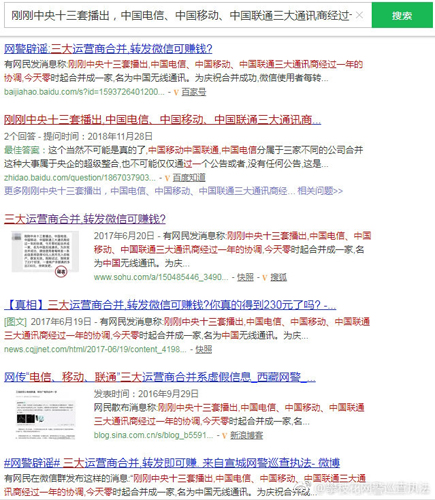Open the Sohu result 三大运营商合并 title
The width and height of the screenshot is (435, 500).
(85, 219)
